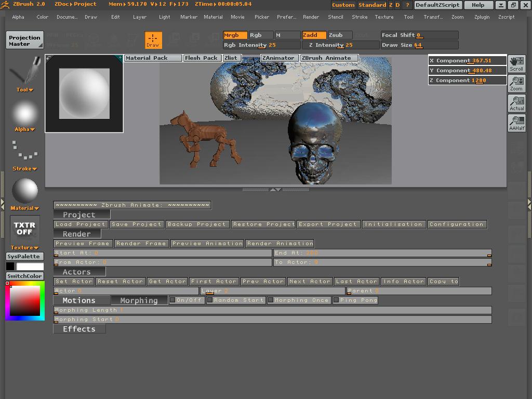532x399 pixels.
Task: Expand the Effects section
Action: [x=79, y=328]
